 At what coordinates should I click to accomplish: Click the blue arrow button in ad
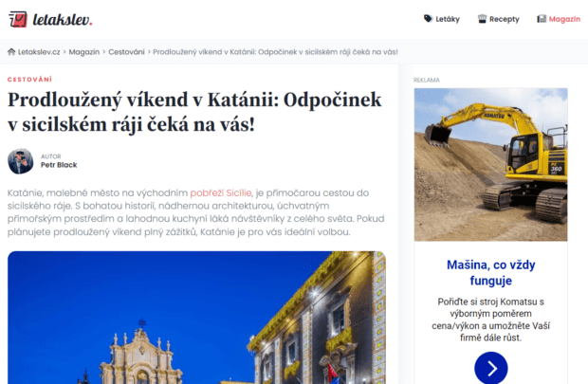(x=491, y=368)
